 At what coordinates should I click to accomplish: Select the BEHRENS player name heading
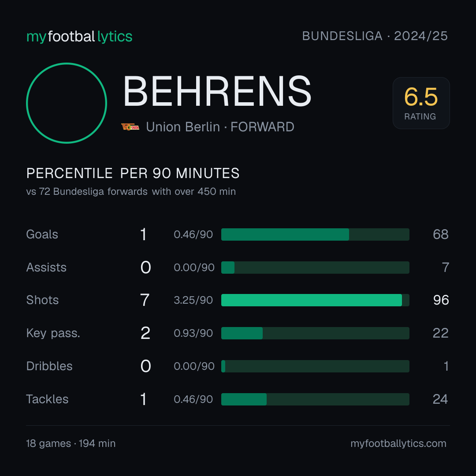217,91
